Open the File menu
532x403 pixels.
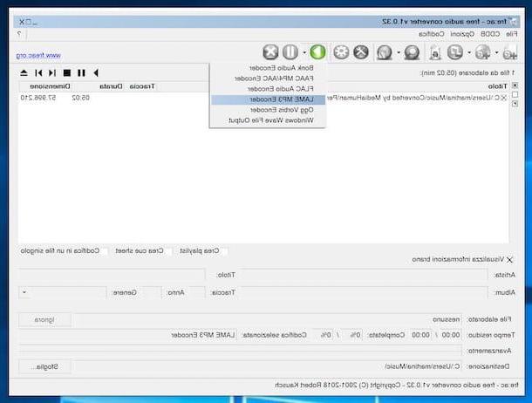coord(511,34)
